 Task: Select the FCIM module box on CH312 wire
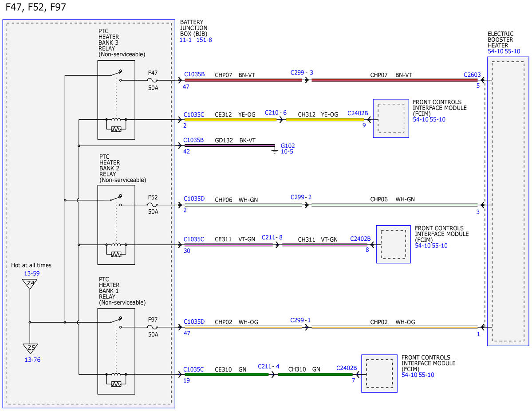(x=391, y=118)
